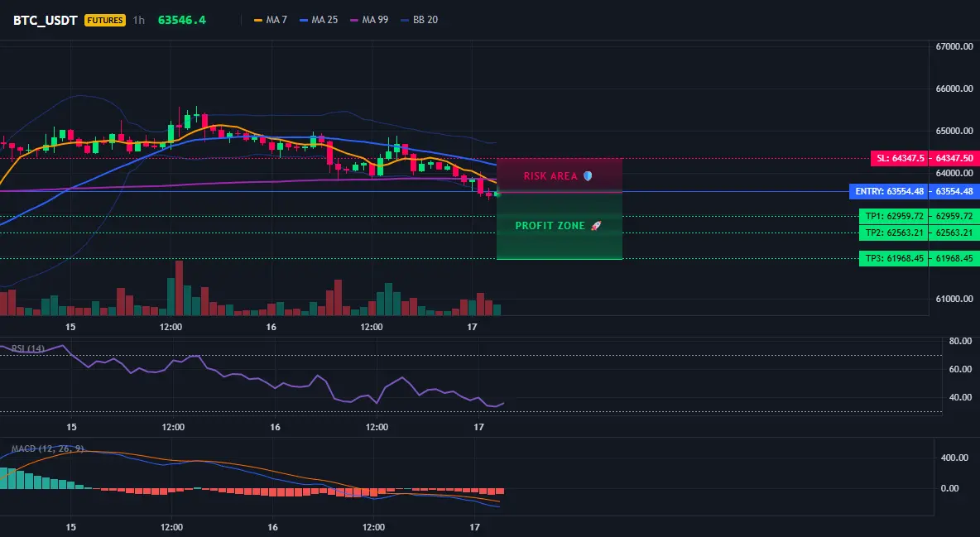Select the 1h timeframe label
Image resolution: width=980 pixels, height=537 pixels.
click(x=139, y=20)
